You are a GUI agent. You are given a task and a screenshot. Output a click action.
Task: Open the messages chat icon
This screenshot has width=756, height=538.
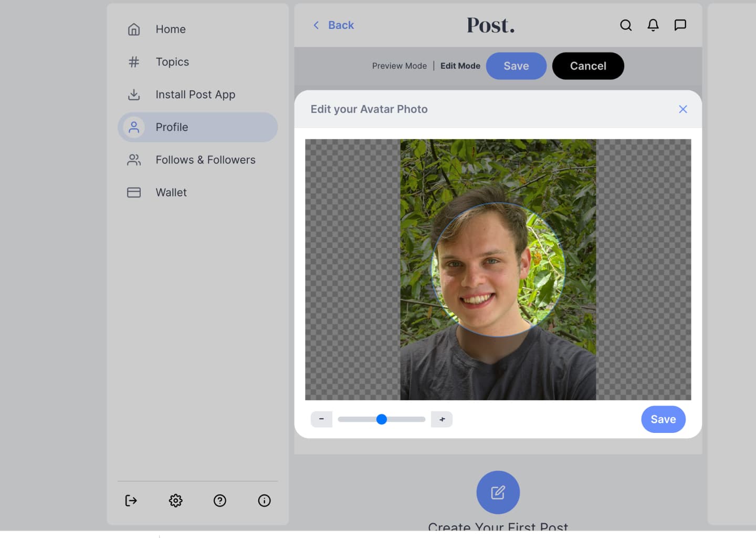[680, 25]
